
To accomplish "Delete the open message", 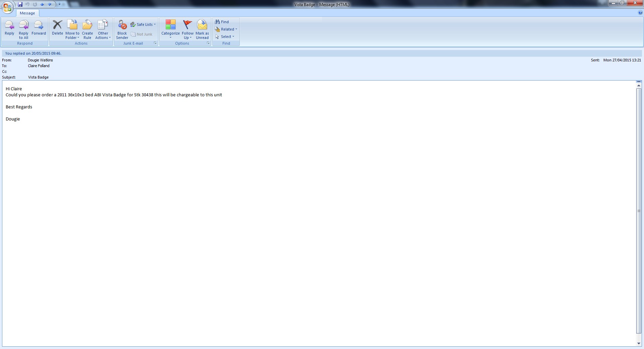I will [57, 28].
